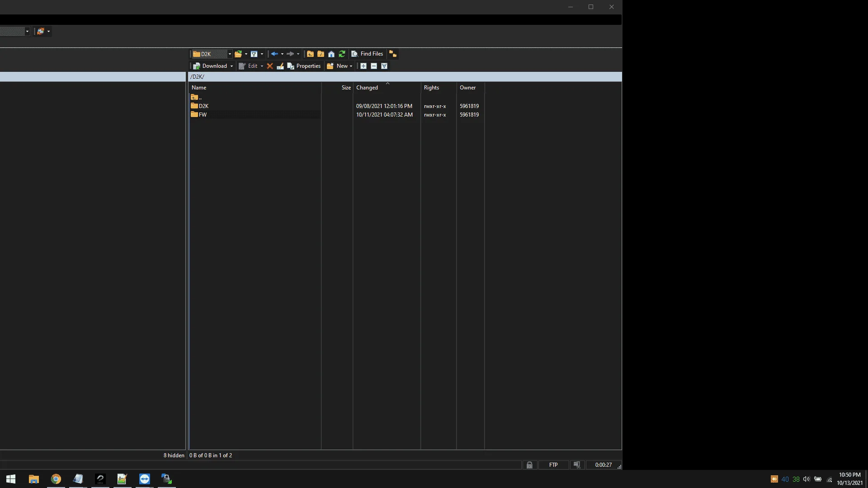The image size is (868, 488).
Task: Open TeamViewer from the taskbar
Action: click(145, 479)
